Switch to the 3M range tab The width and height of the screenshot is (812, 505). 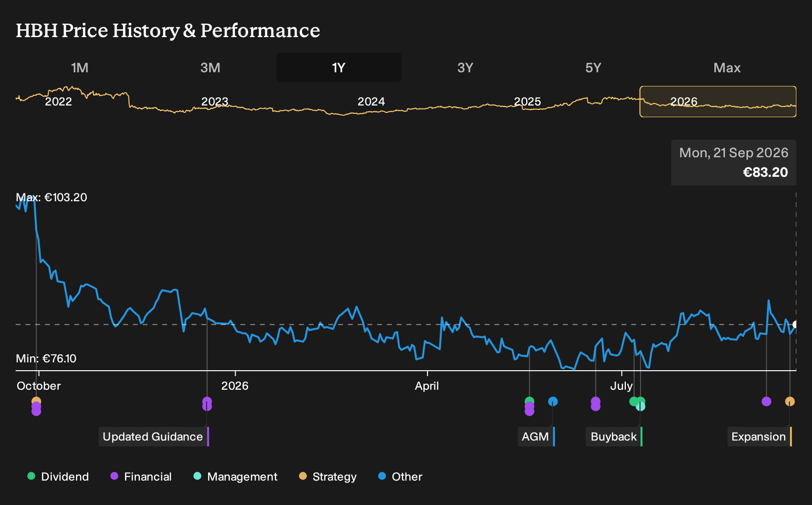tap(210, 67)
